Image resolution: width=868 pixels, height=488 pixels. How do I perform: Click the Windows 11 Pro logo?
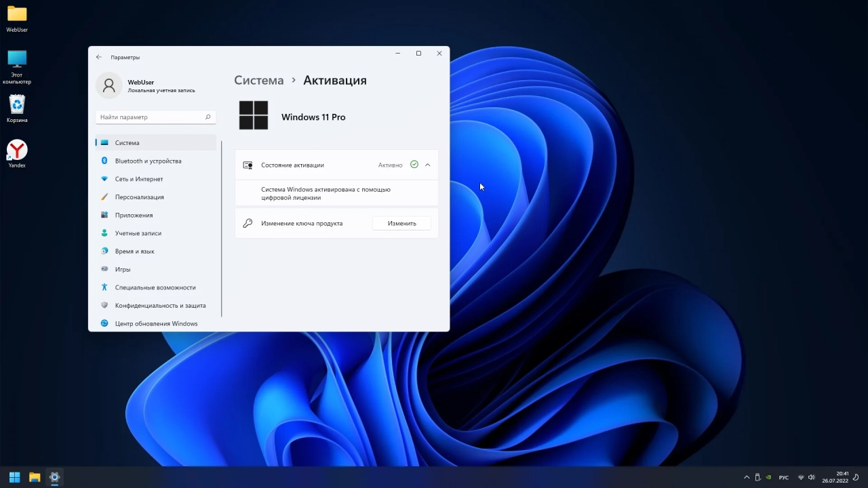[x=254, y=115]
